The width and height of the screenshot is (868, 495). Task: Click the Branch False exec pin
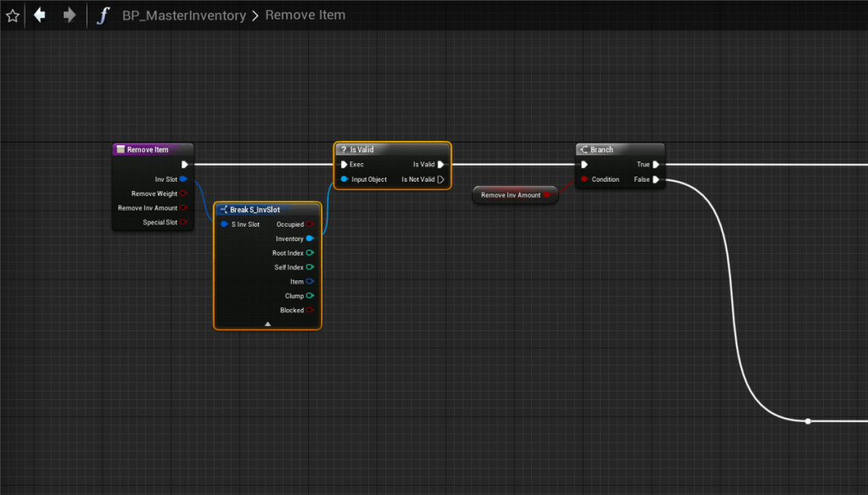pos(657,179)
